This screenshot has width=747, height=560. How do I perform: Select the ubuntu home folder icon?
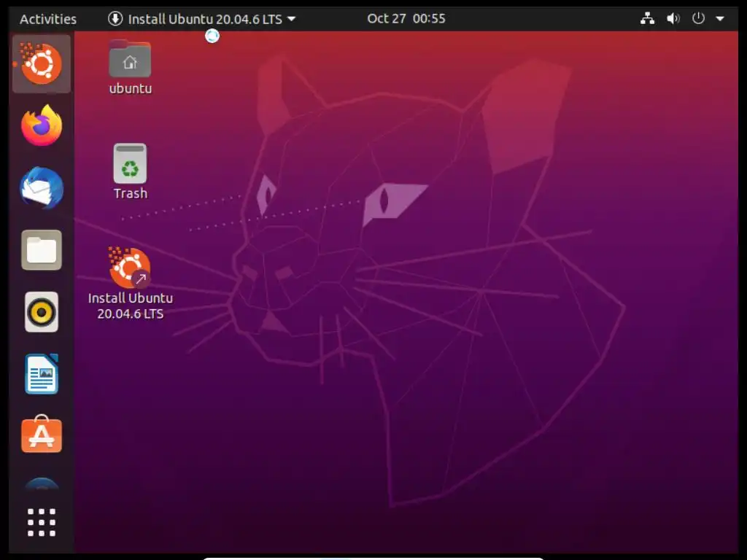point(130,60)
